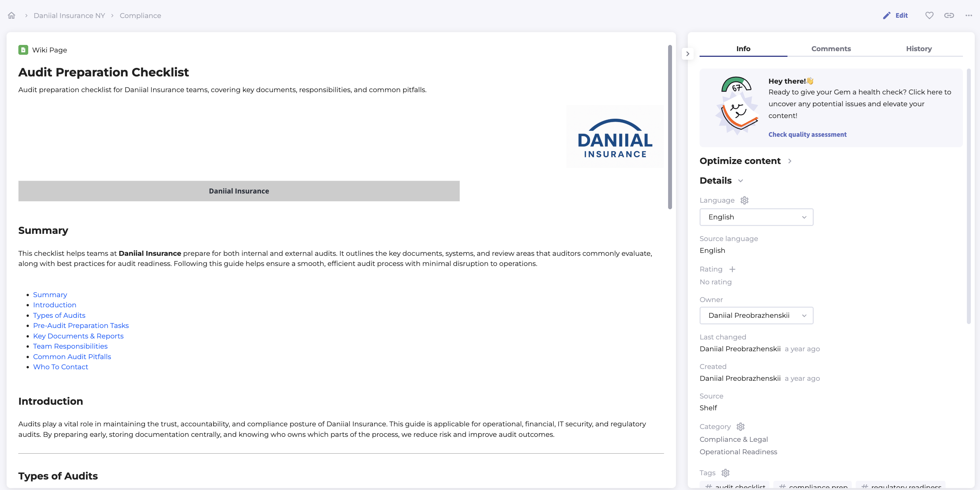Open Language settings gear icon
980x490 pixels.
point(744,200)
